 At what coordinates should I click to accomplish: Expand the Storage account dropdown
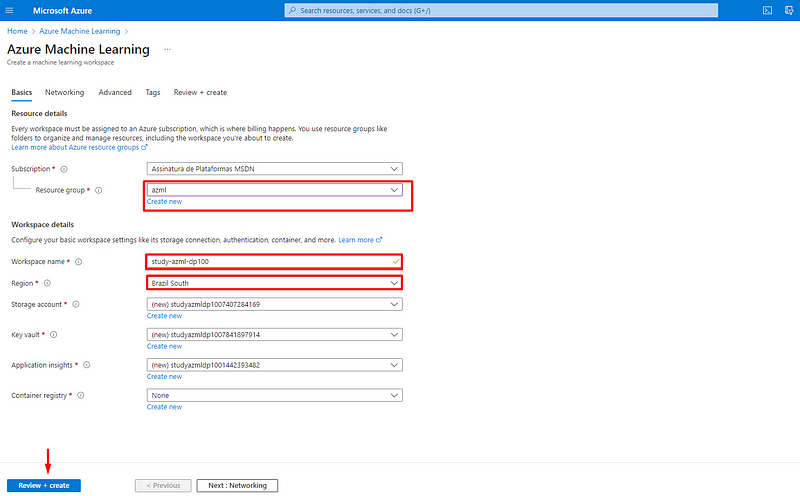(394, 304)
